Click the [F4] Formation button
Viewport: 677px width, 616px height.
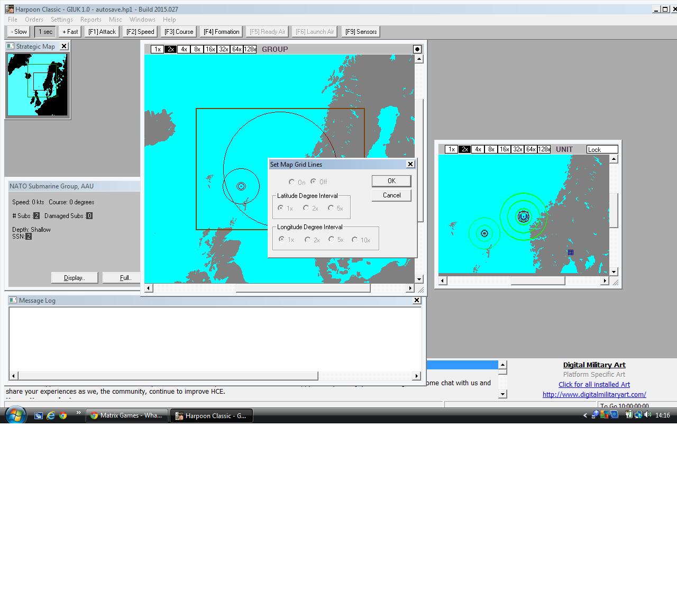[222, 32]
